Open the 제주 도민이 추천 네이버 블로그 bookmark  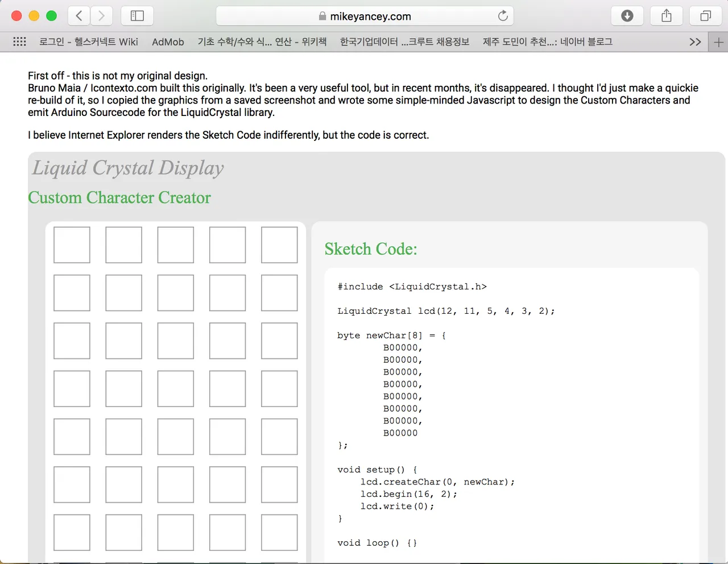548,42
